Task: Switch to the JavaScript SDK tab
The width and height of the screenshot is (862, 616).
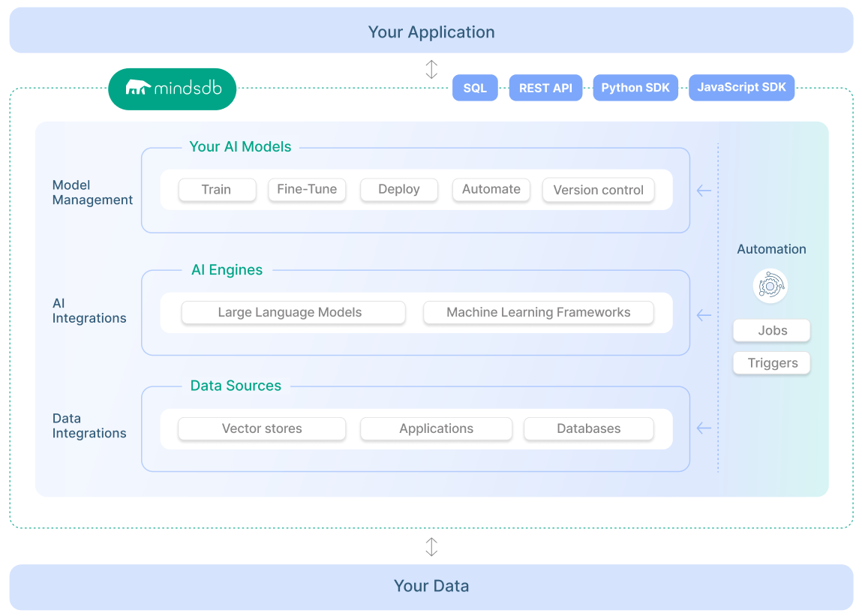Action: (x=741, y=88)
